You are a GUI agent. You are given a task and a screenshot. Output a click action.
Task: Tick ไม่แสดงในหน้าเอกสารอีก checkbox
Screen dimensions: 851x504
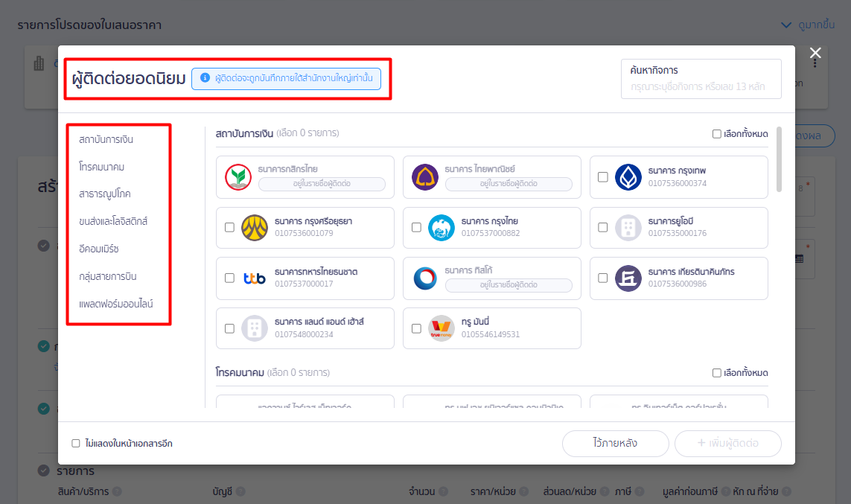[x=75, y=443]
